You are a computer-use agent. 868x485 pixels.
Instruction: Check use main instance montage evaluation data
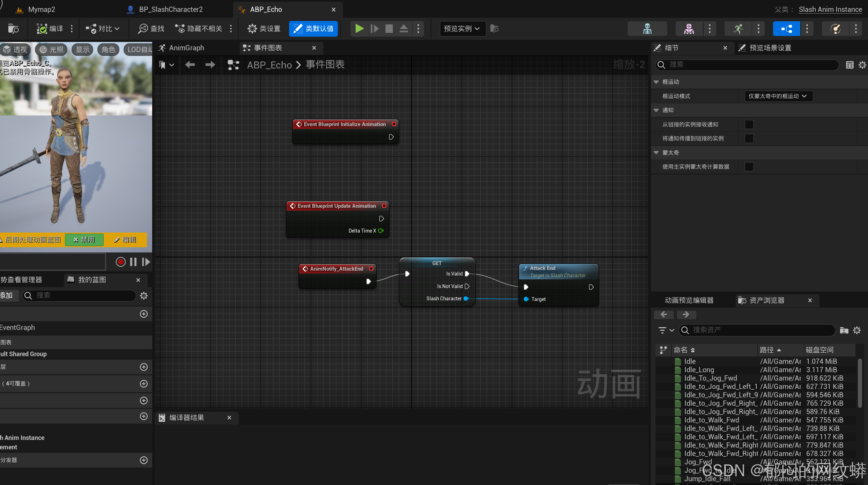coord(749,167)
